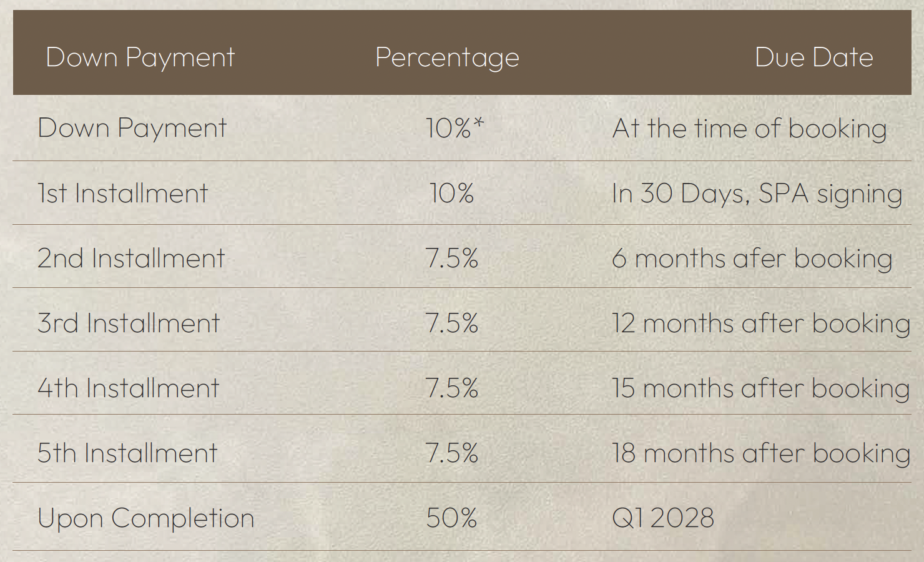Viewport: 924px width, 562px height.
Task: Click the "Percentage" column header
Action: [447, 57]
